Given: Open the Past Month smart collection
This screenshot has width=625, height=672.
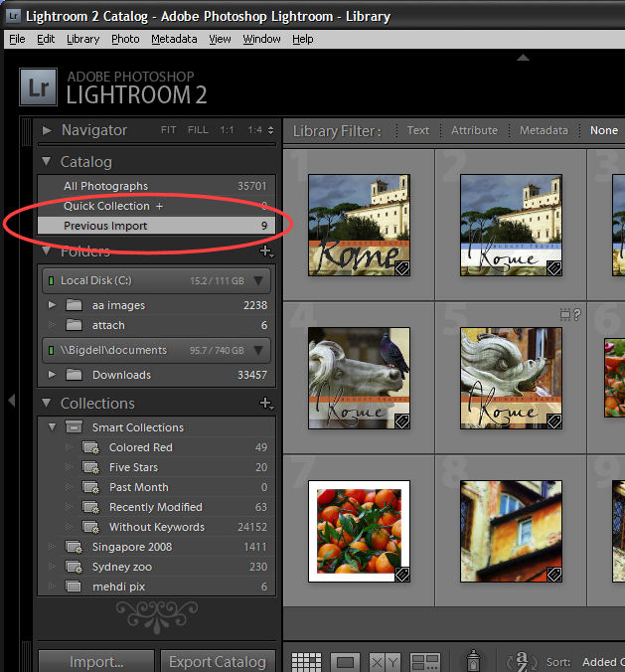Looking at the screenshot, I should pos(156,487).
